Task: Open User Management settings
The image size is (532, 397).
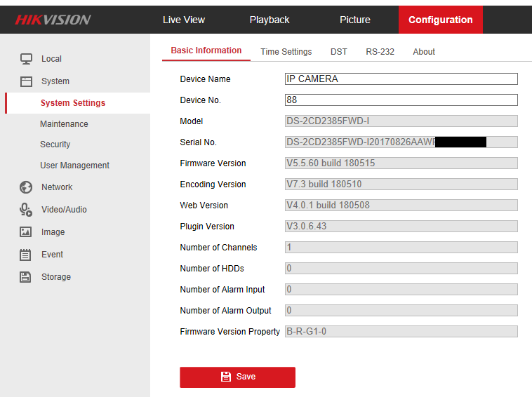Action: (x=74, y=166)
